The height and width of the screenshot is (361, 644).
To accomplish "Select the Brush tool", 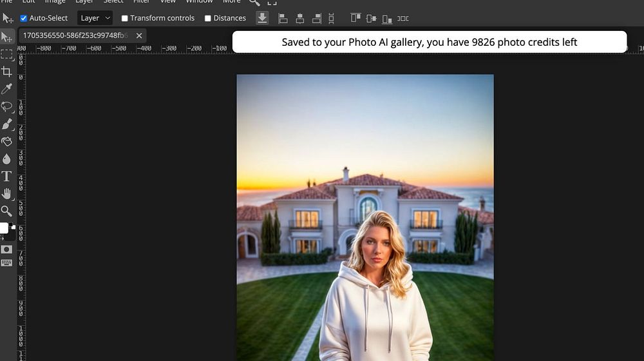I will [x=7, y=124].
